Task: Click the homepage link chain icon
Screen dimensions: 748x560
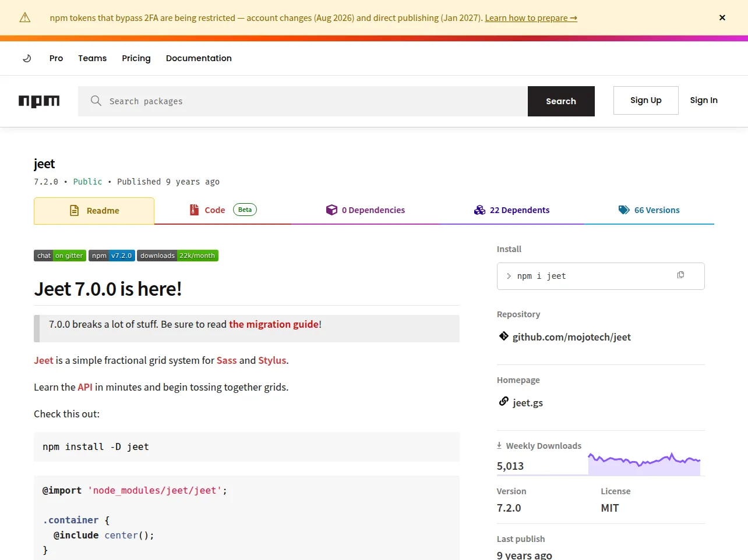Action: coord(504,402)
